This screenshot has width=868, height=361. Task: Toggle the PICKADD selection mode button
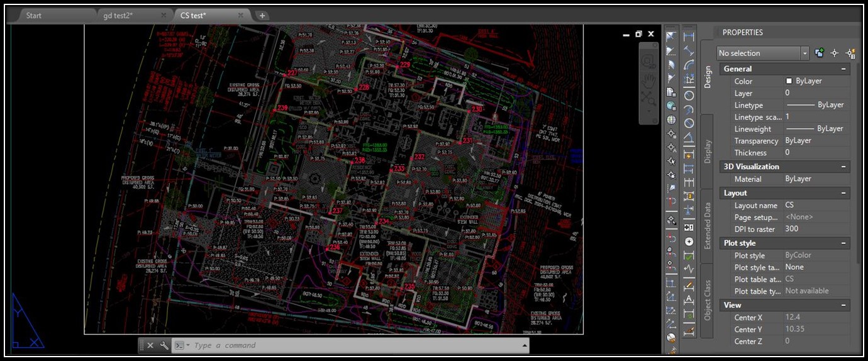pos(820,53)
